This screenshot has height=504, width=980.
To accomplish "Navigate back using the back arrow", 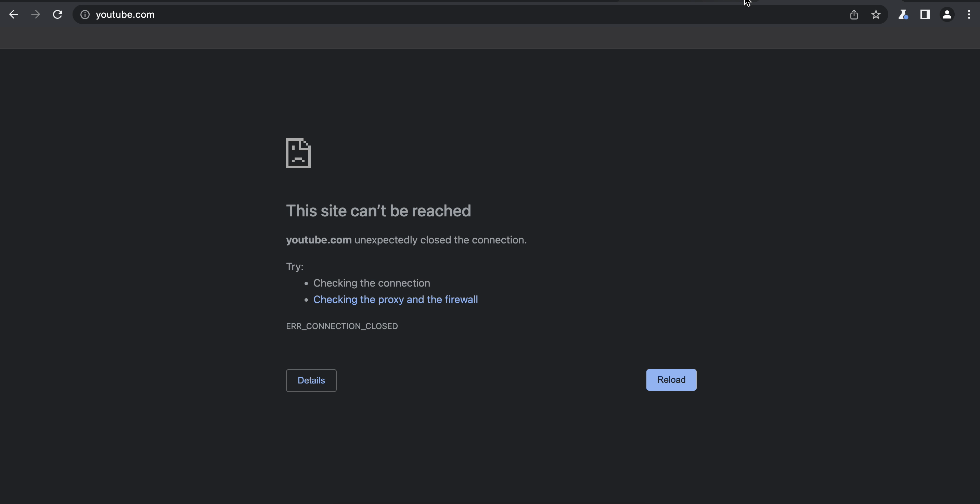I will (14, 14).
